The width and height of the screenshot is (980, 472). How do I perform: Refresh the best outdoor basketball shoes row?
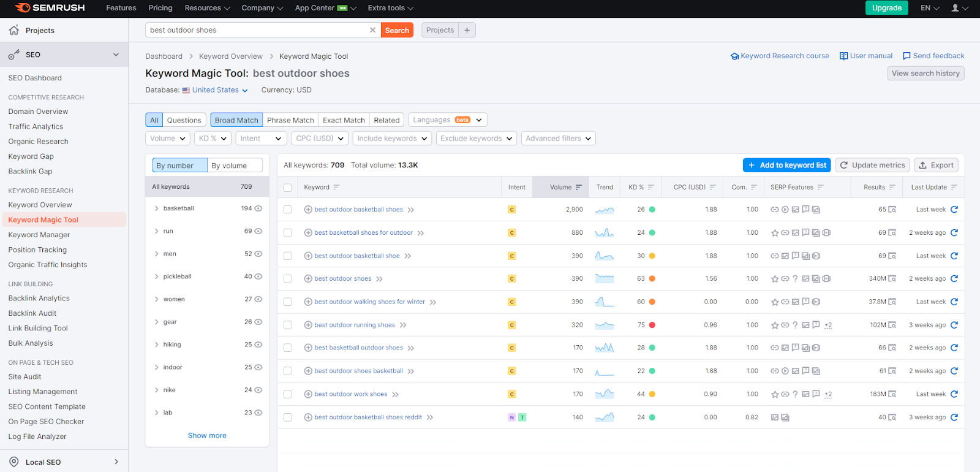pyautogui.click(x=954, y=210)
